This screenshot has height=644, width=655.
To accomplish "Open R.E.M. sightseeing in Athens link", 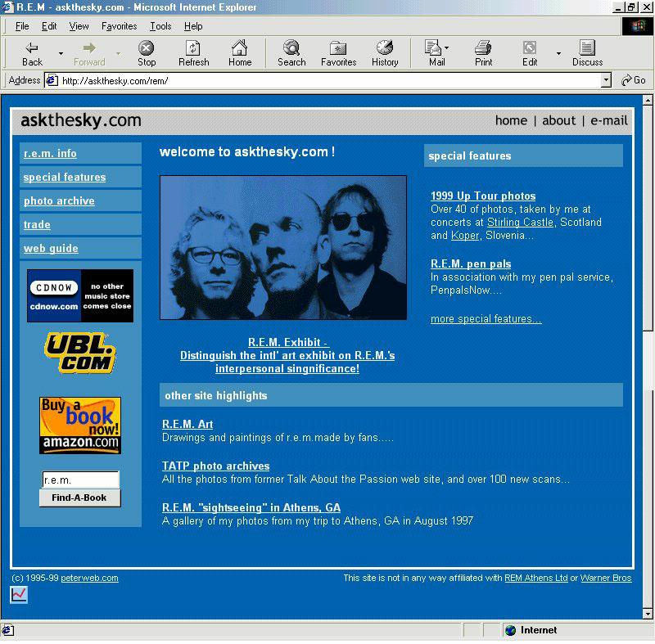I will [x=251, y=507].
